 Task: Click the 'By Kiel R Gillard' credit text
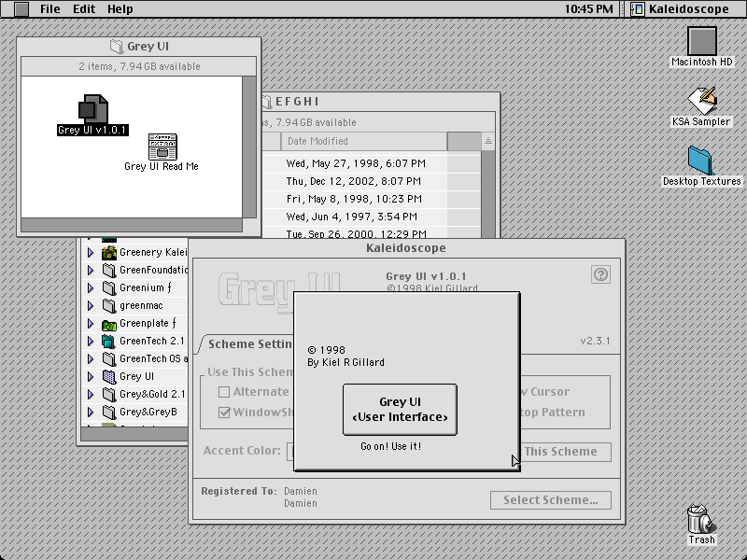coord(345,362)
